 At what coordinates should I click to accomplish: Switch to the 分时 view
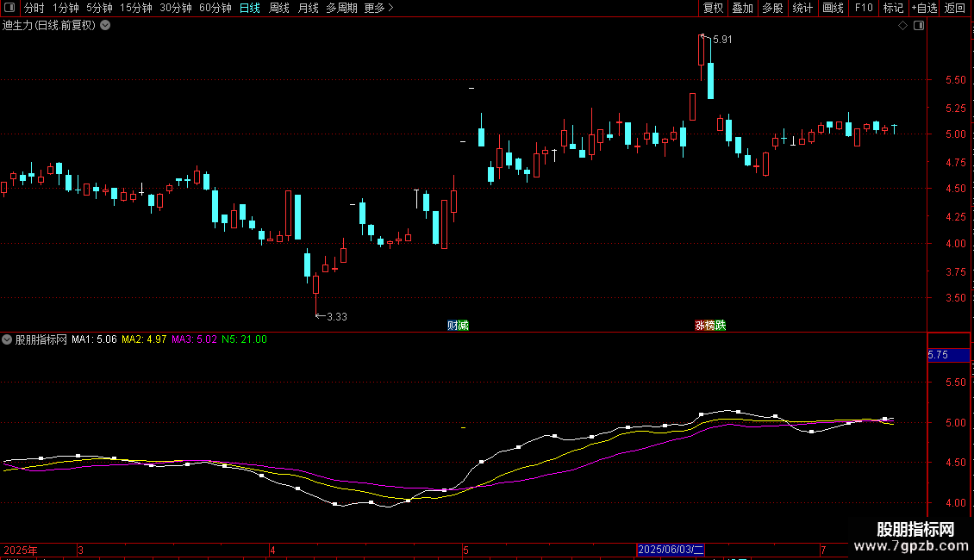point(34,8)
